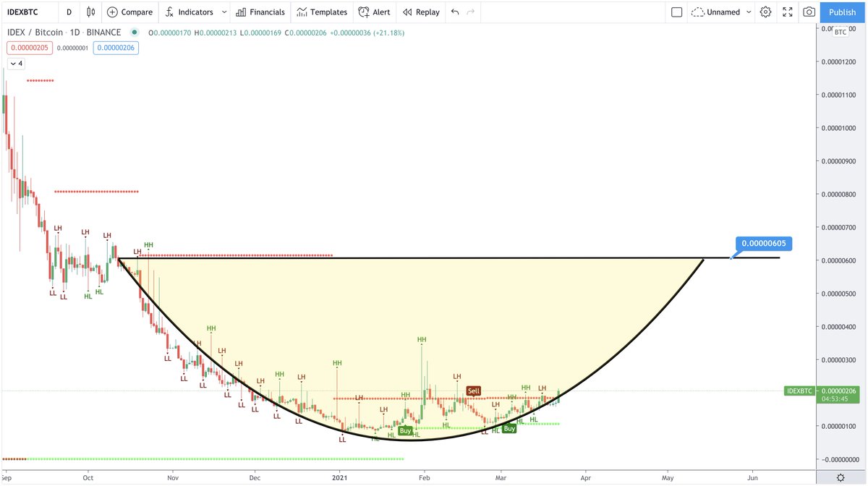Click the Sell label on the chart

pos(473,391)
